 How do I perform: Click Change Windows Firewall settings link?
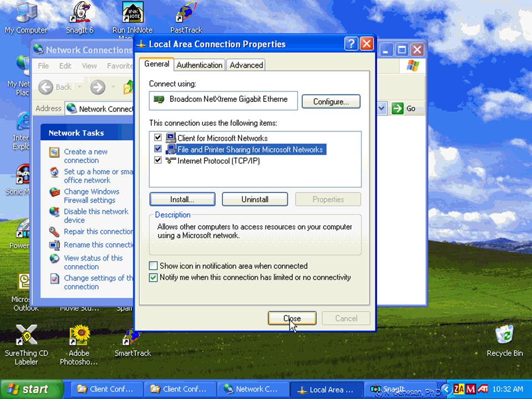coord(91,196)
